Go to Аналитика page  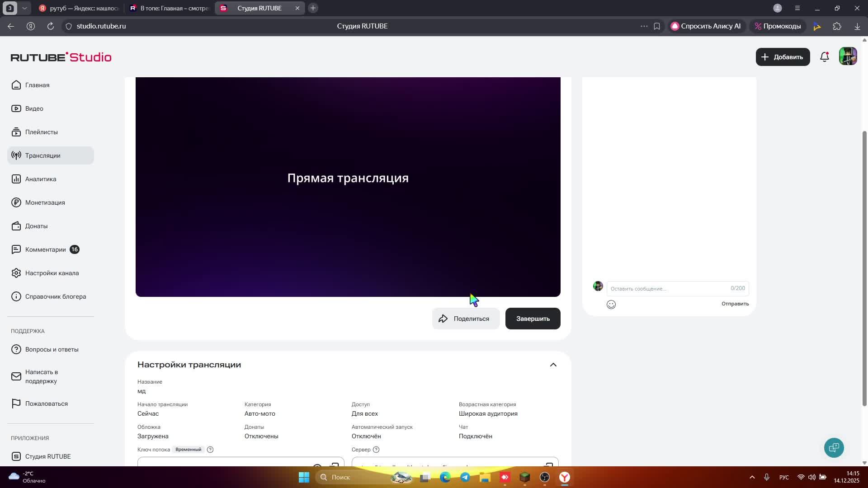(x=40, y=179)
